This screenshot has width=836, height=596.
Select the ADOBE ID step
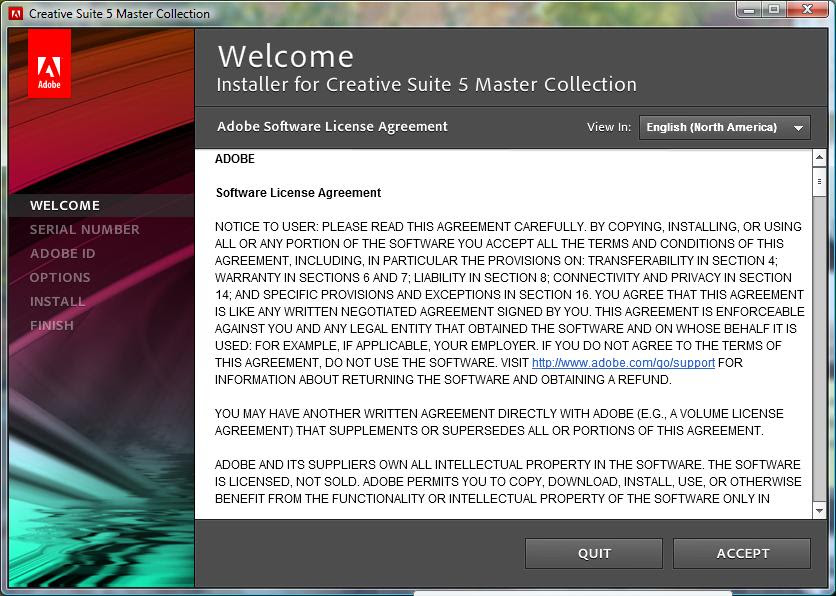click(x=62, y=254)
